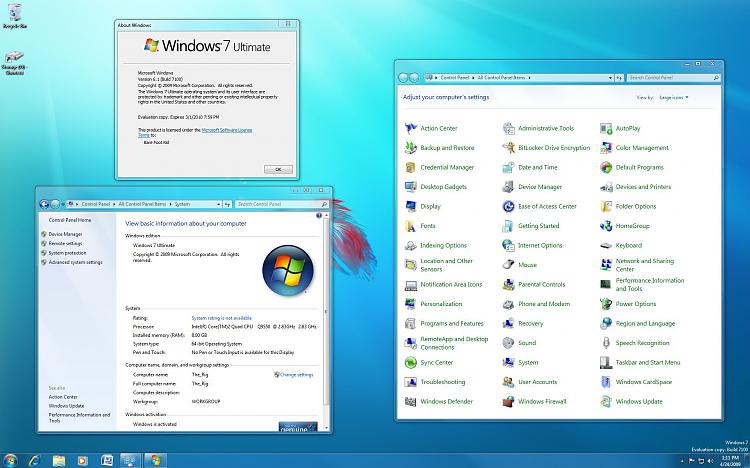
Task: Click 'System rating is not available' link
Action: [221, 318]
